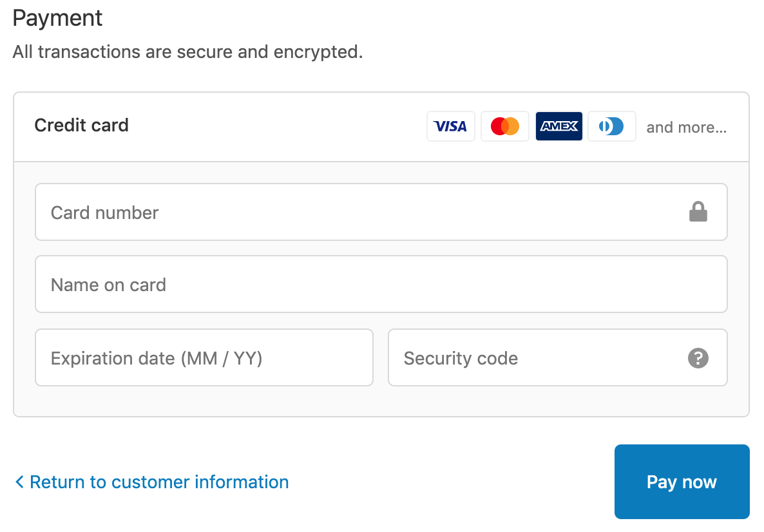Focus the Card number input field
Screen dimensions: 764x532
pos(381,212)
